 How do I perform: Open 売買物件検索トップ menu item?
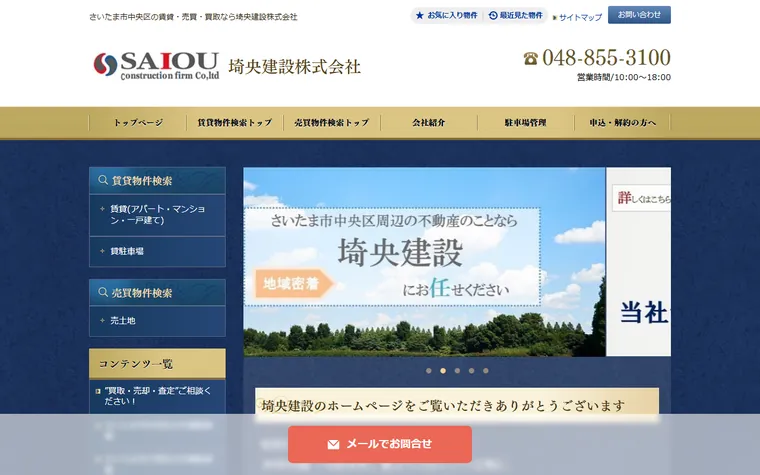[332, 123]
